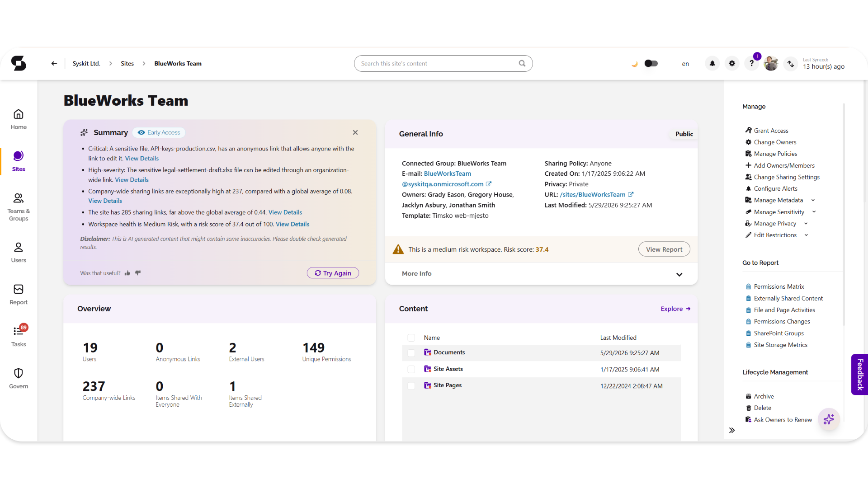Collapse right panel with double chevron

[x=732, y=430]
